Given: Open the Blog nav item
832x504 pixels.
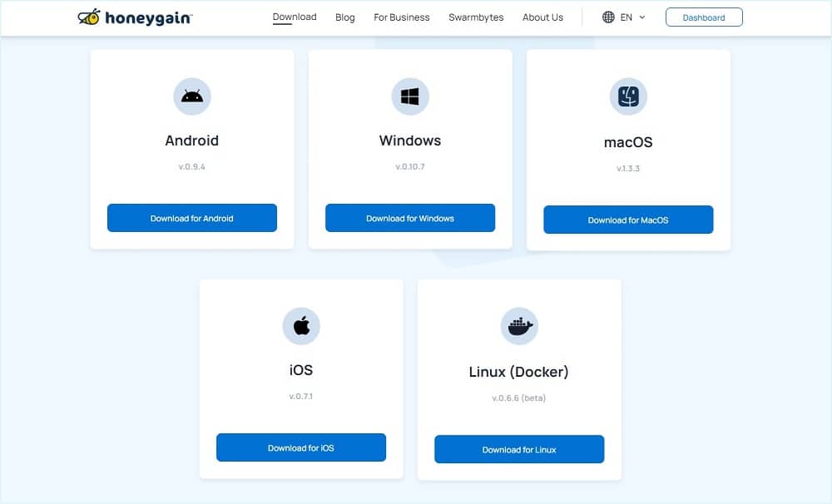Looking at the screenshot, I should coord(345,17).
